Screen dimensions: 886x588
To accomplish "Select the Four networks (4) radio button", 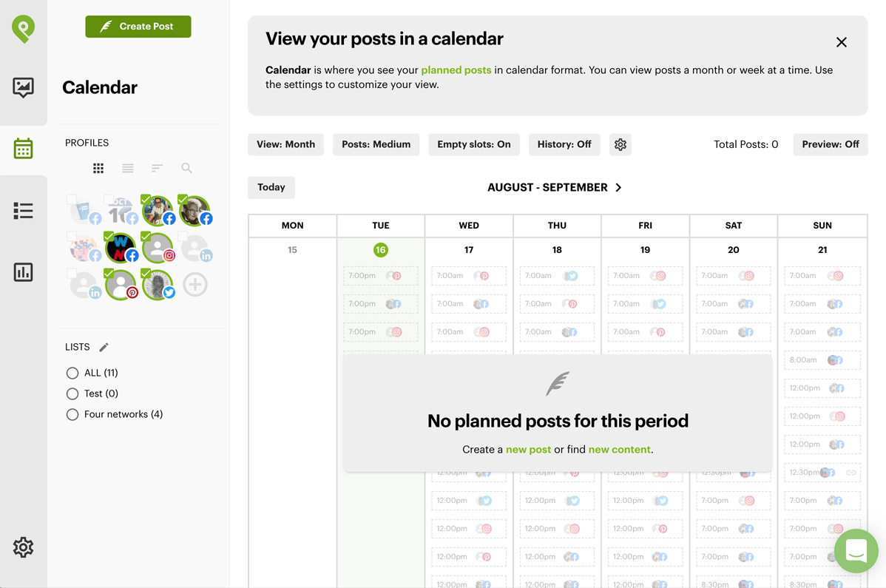I will click(72, 415).
